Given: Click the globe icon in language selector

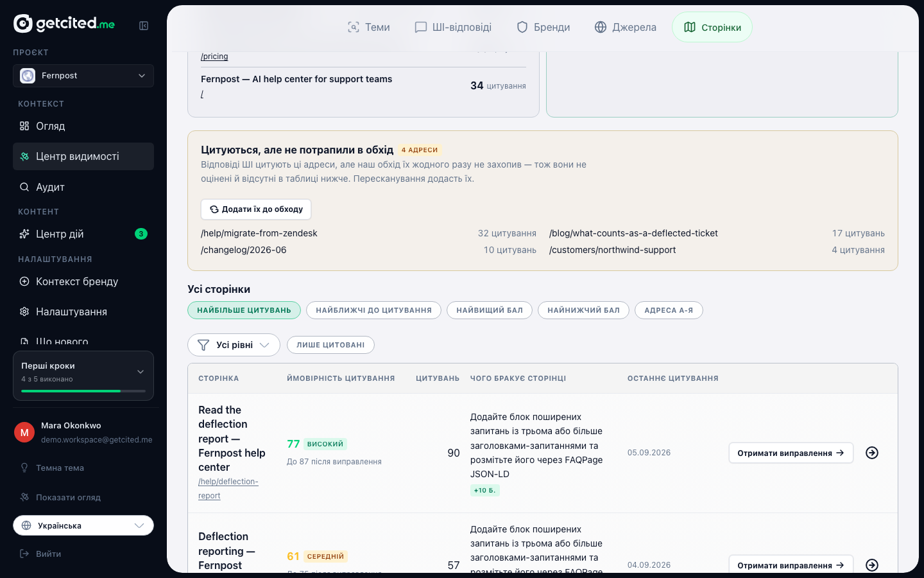Looking at the screenshot, I should coord(26,525).
